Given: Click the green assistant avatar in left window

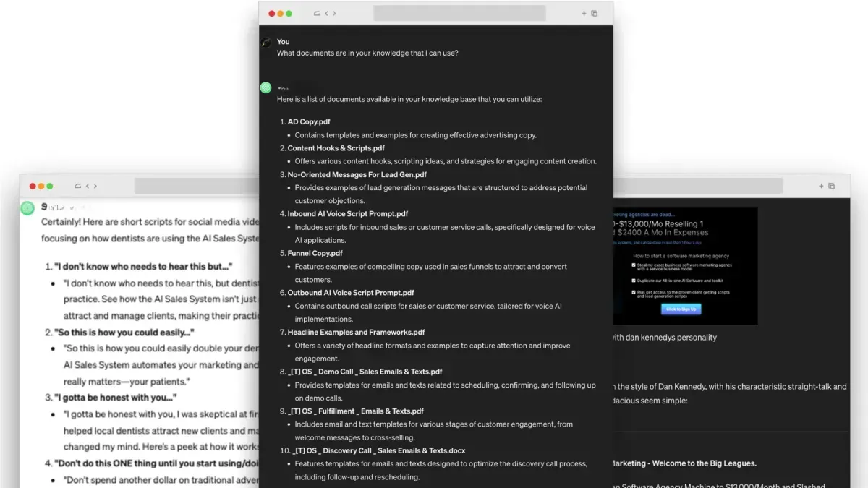Looking at the screenshot, I should pos(27,208).
